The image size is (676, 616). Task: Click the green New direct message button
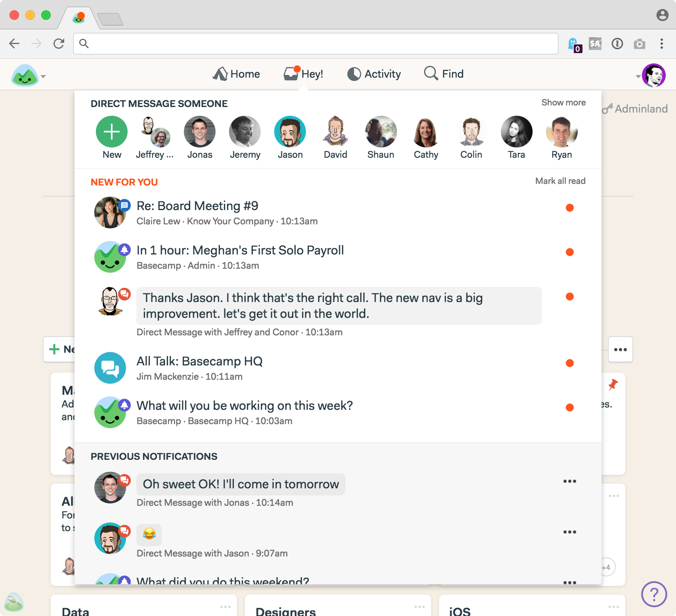(x=112, y=132)
